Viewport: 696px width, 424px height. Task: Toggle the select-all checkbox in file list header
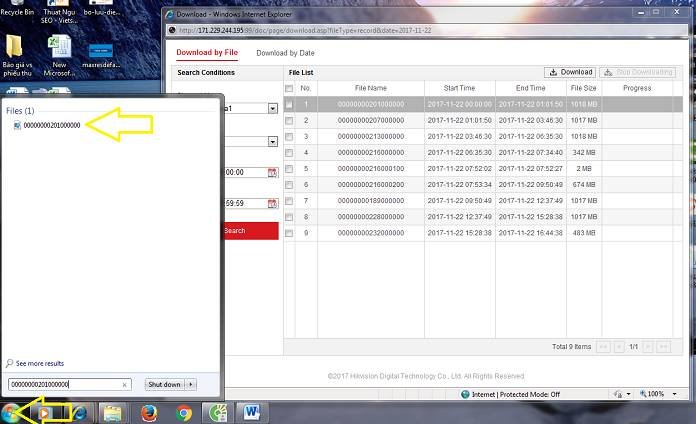pos(290,88)
